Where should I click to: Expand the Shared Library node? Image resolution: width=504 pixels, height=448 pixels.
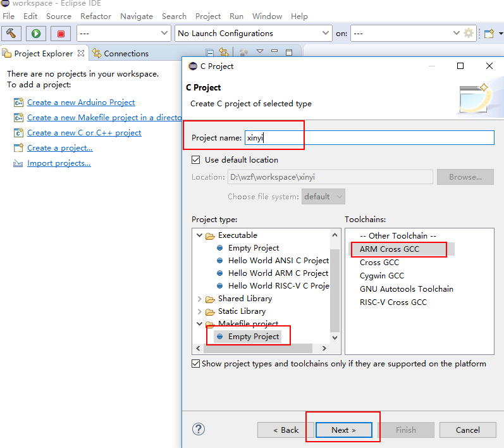click(x=200, y=299)
